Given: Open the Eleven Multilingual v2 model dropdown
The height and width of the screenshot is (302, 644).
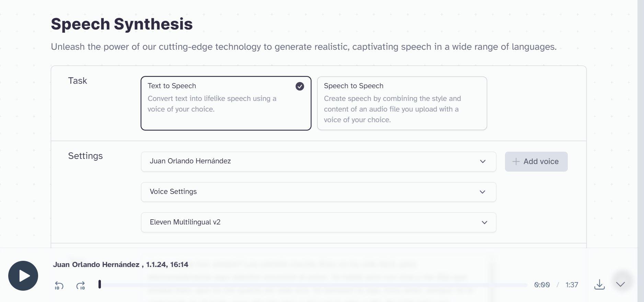Looking at the screenshot, I should [318, 222].
